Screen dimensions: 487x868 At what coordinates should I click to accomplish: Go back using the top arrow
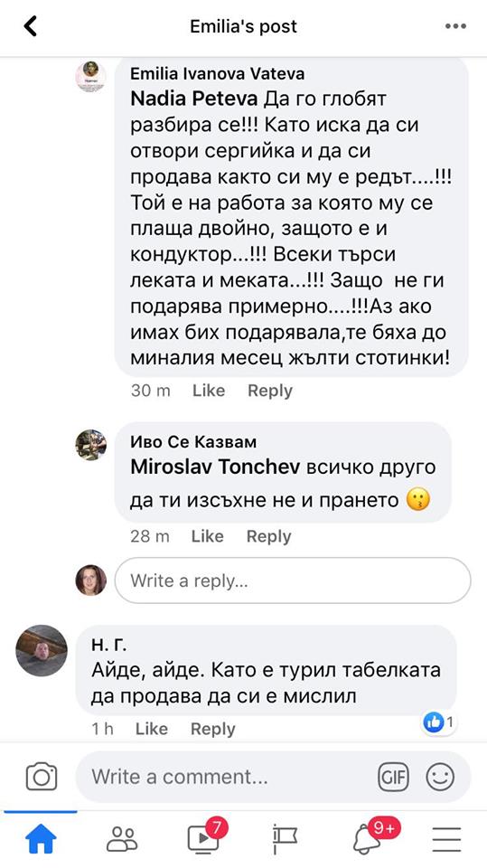(31, 26)
